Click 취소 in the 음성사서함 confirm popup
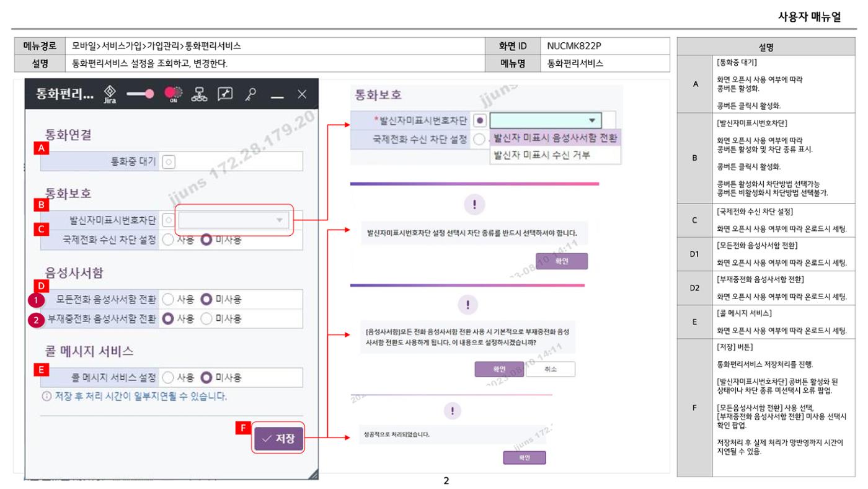The image size is (868, 489). 550,369
